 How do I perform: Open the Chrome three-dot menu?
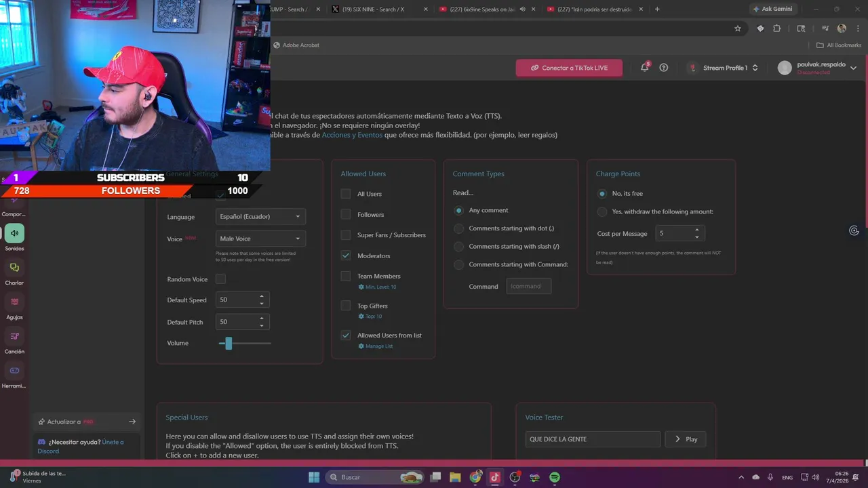pyautogui.click(x=857, y=28)
